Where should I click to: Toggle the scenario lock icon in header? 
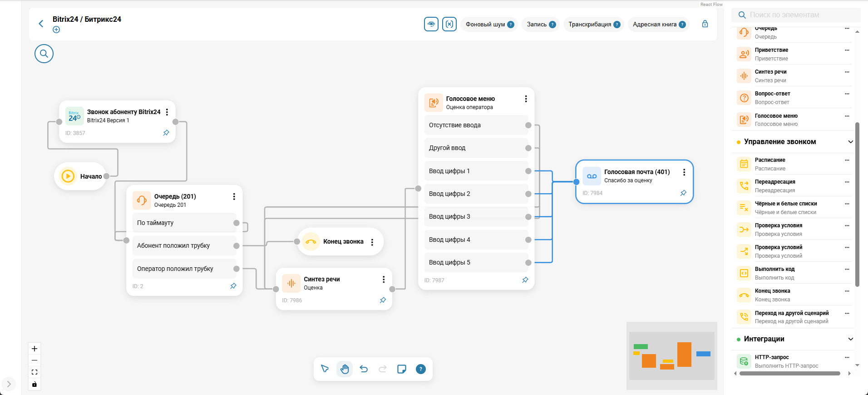click(x=705, y=24)
